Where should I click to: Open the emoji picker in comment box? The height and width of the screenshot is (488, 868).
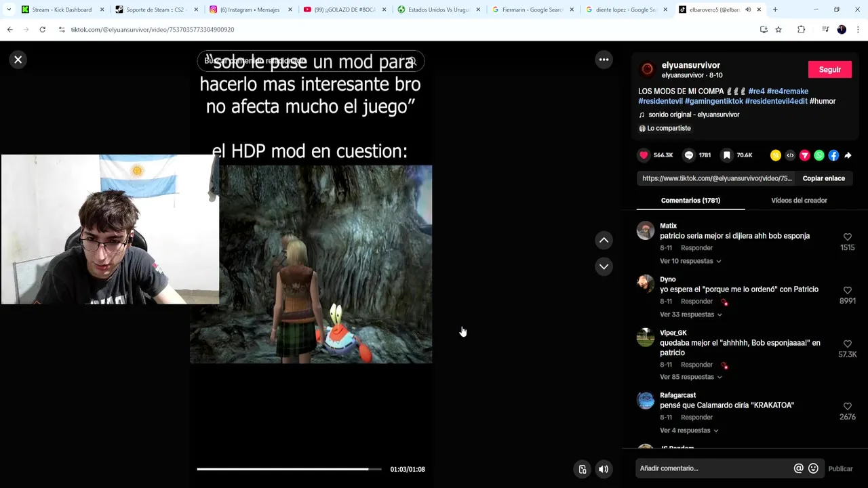point(813,468)
